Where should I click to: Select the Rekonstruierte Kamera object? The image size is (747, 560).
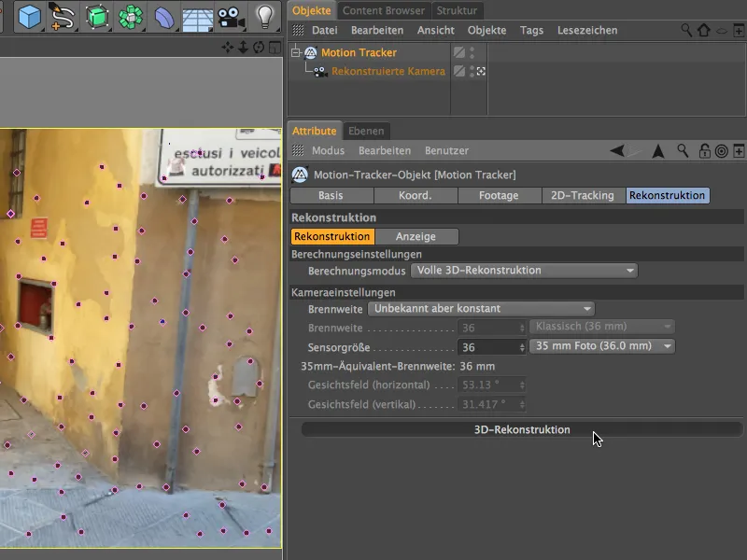(388, 72)
